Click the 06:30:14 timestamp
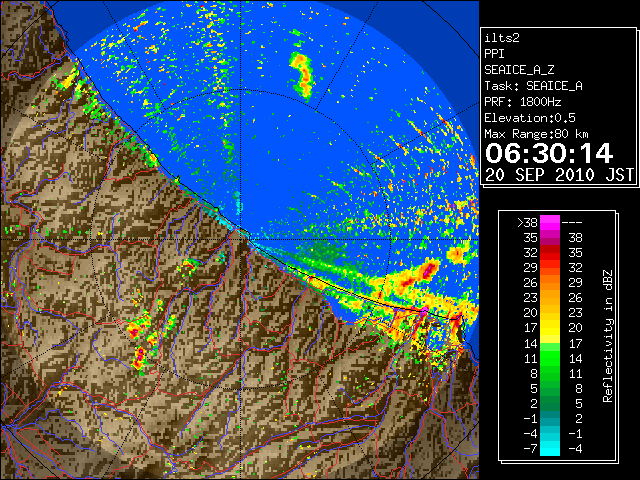640x480 pixels. click(x=549, y=153)
